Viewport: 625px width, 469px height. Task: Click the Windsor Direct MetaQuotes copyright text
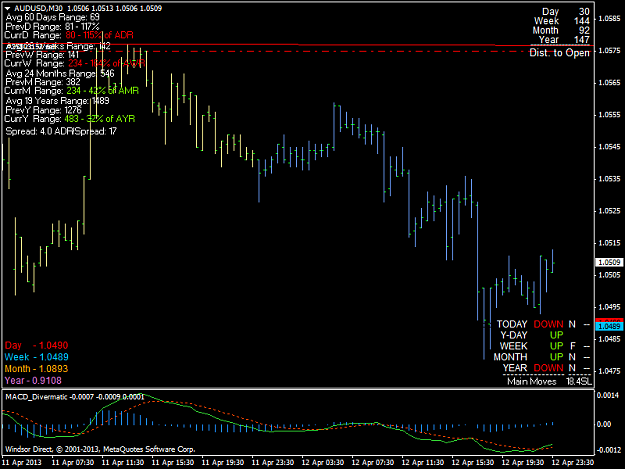100,449
